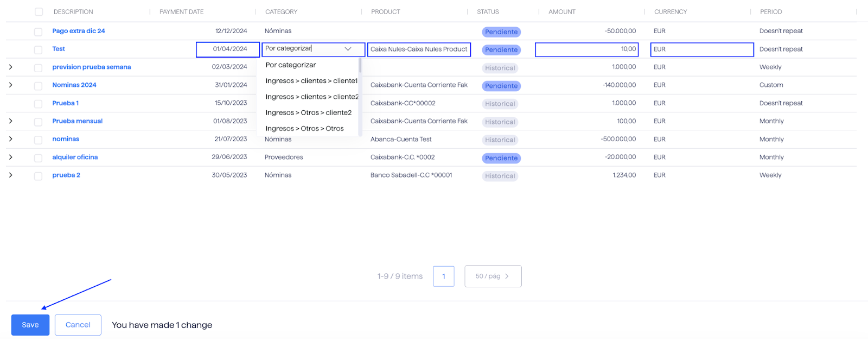Image resolution: width=868 pixels, height=340 pixels.
Task: Go to page 1
Action: (444, 276)
